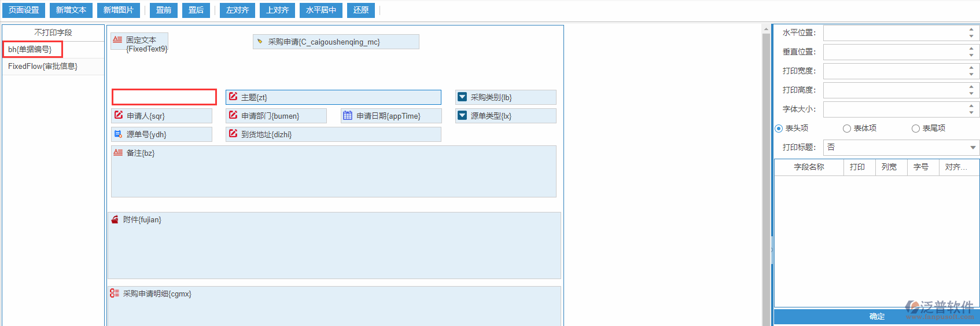Click the 字段名称 column header
This screenshot has height=326, width=980.
(809, 167)
